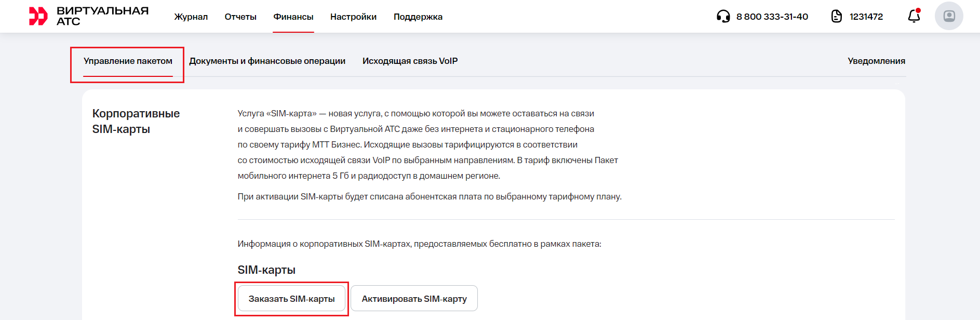The height and width of the screenshot is (320, 980).
Task: Navigate to Поддержка
Action: click(418, 17)
